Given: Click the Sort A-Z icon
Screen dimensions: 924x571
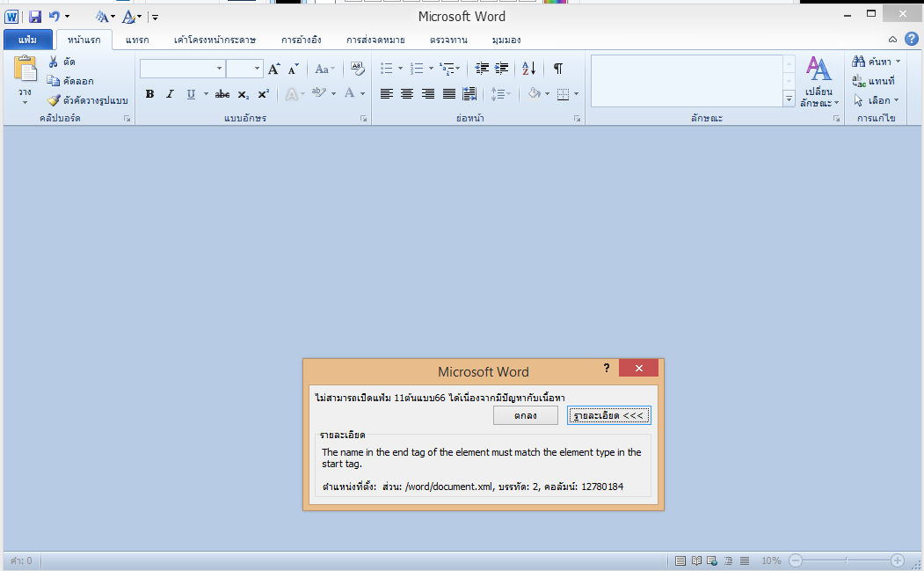Looking at the screenshot, I should click(529, 69).
